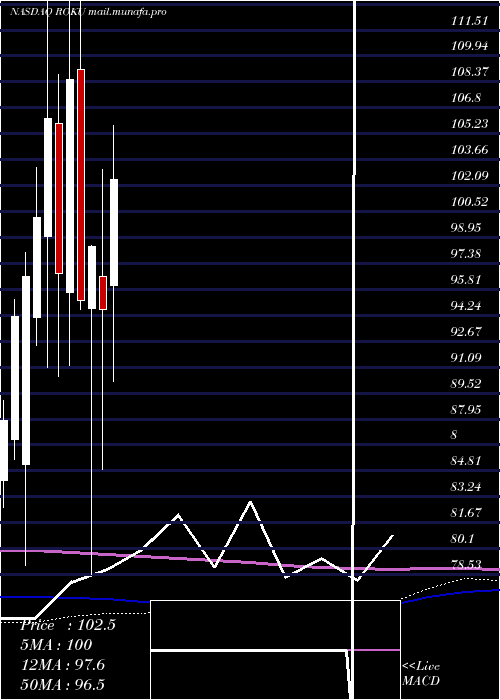Select the 111.51 price axis label
Screen dimensions: 500x700
coord(469,20)
